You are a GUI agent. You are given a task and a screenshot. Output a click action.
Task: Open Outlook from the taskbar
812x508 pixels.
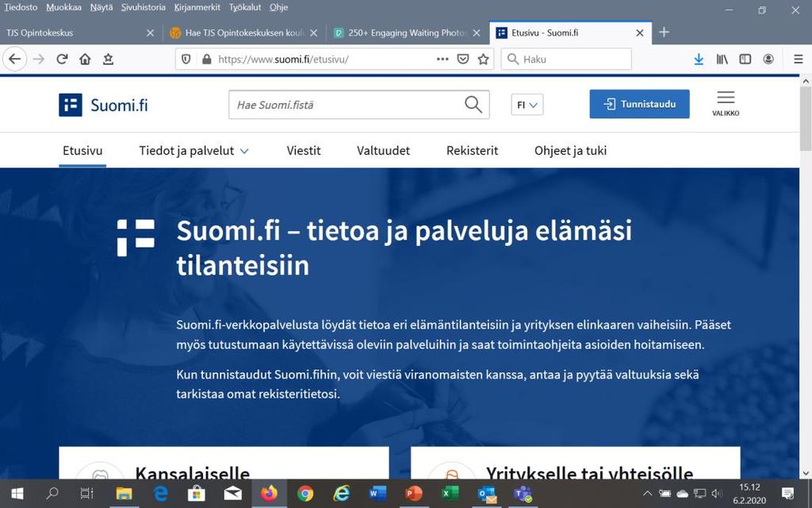click(487, 494)
